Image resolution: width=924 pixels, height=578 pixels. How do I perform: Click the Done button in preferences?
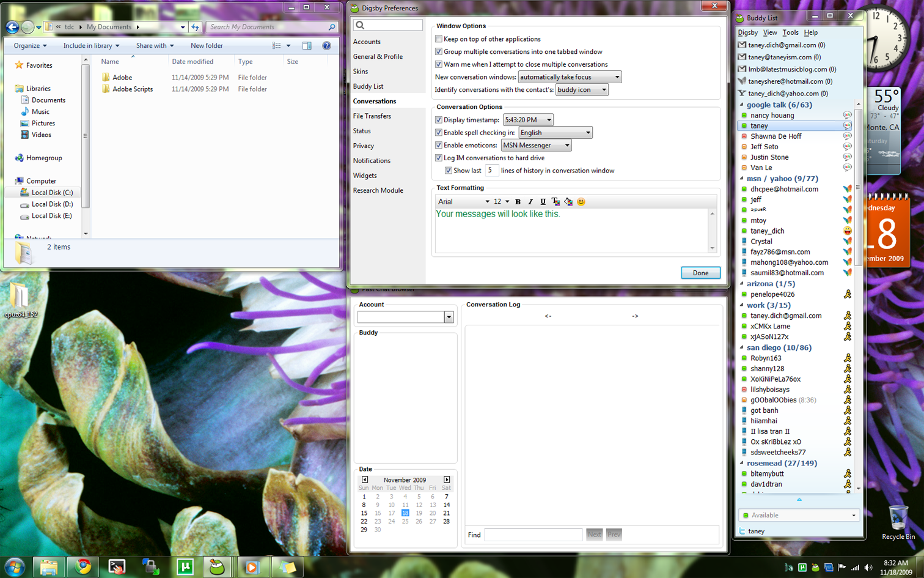tap(700, 273)
